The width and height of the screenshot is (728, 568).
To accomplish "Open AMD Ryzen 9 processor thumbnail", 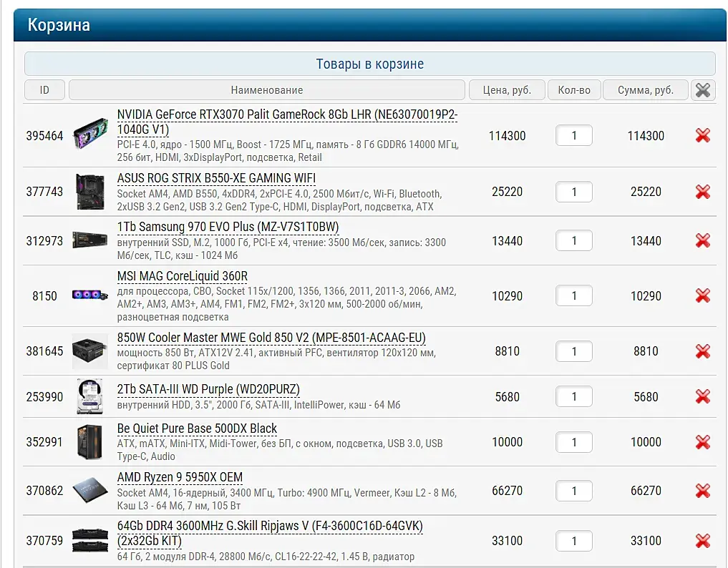I will tap(90, 491).
